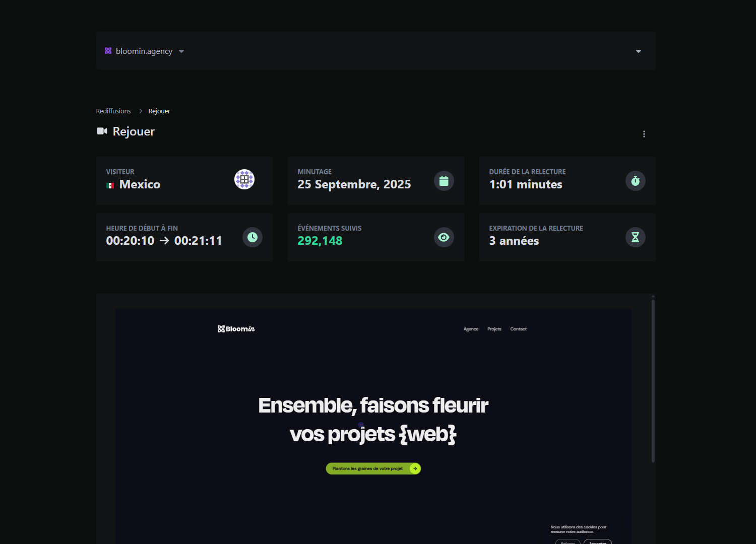Click the purple bloomin.agency site favicon
Screen dimensions: 756x544
[x=108, y=51]
